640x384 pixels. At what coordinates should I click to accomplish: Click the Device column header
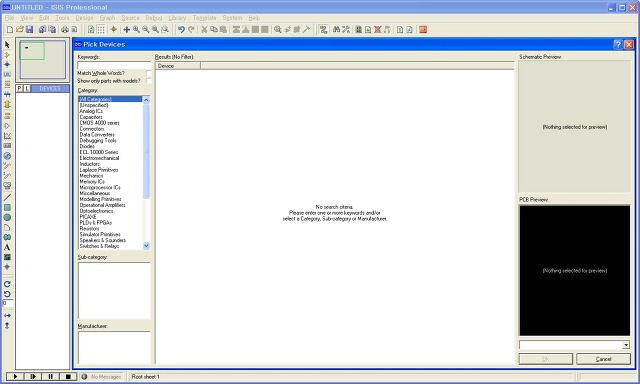(178, 66)
